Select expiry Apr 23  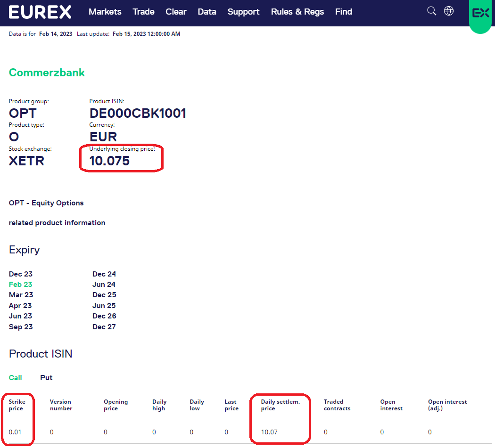20,305
